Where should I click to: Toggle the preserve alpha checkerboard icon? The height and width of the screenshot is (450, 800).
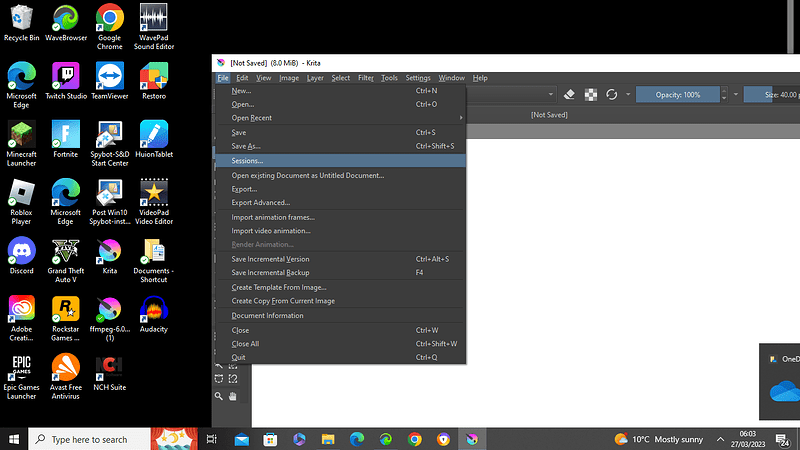591,94
